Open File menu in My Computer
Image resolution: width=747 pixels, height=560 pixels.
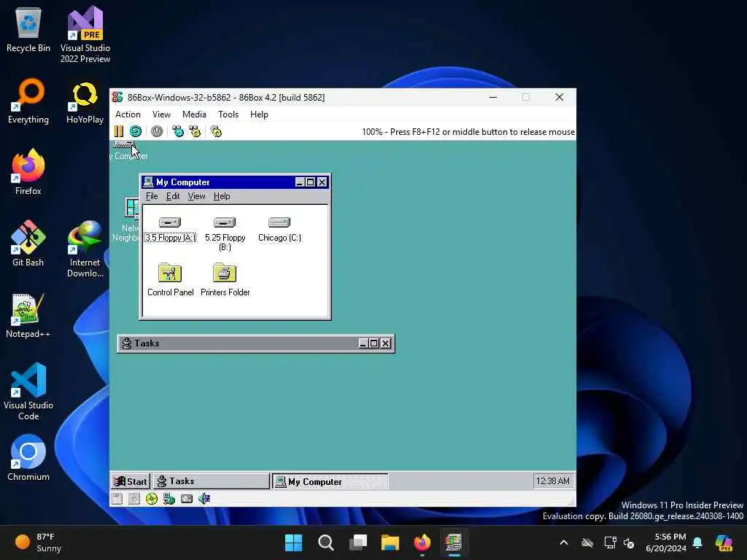(x=152, y=196)
